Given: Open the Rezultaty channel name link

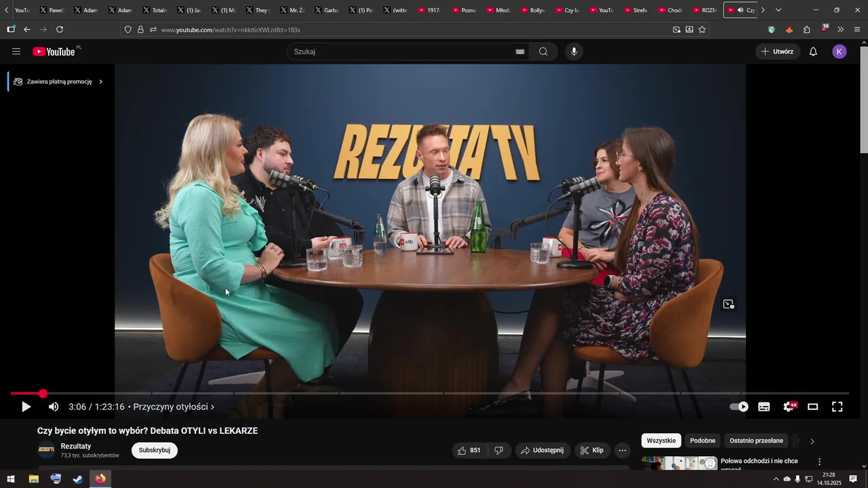Looking at the screenshot, I should (76, 446).
